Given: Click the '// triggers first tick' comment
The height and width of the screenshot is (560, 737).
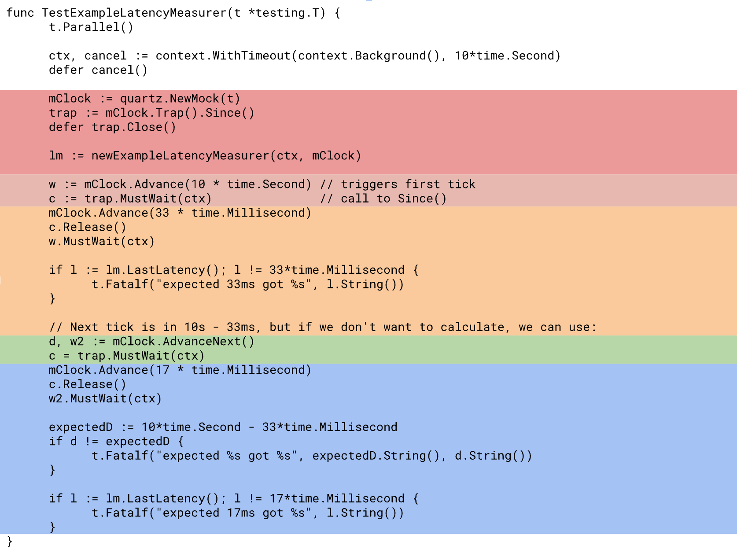Looking at the screenshot, I should [398, 184].
